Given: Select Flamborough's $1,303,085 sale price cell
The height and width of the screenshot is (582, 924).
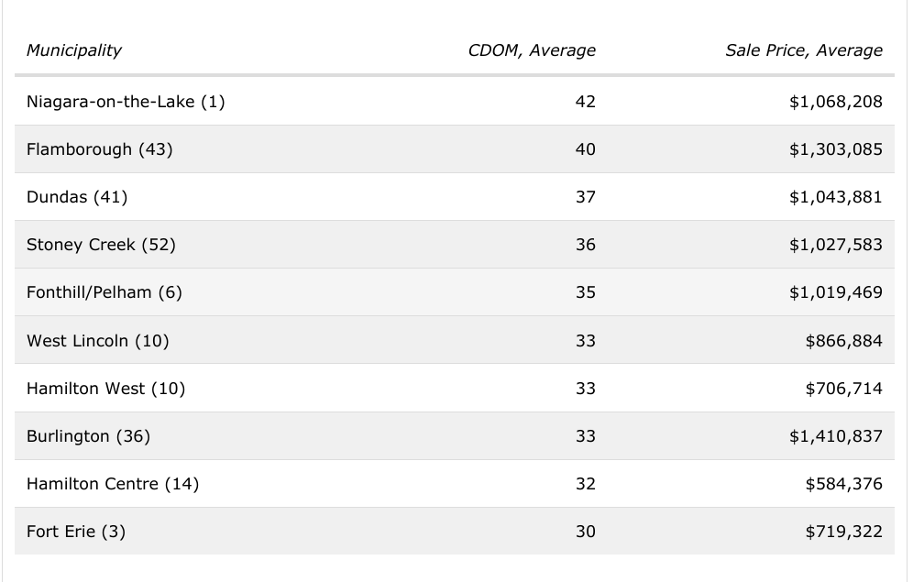Looking at the screenshot, I should pyautogui.click(x=835, y=149).
